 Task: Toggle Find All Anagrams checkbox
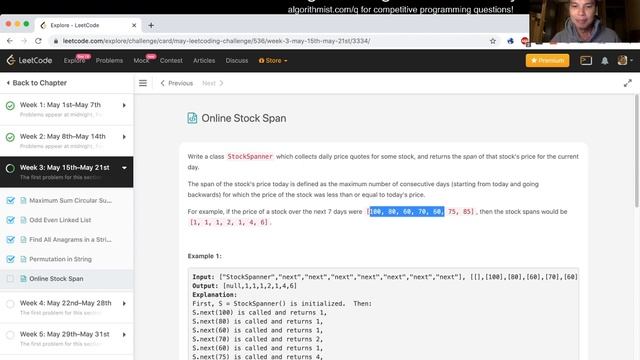(x=11, y=240)
